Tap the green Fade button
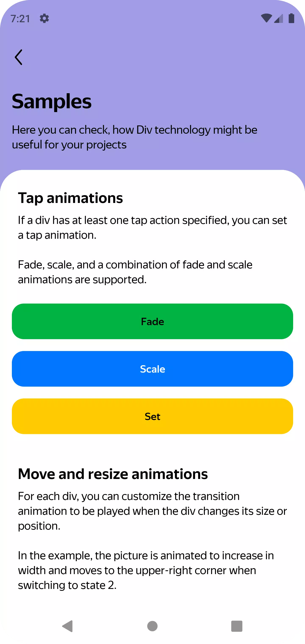 point(152,321)
